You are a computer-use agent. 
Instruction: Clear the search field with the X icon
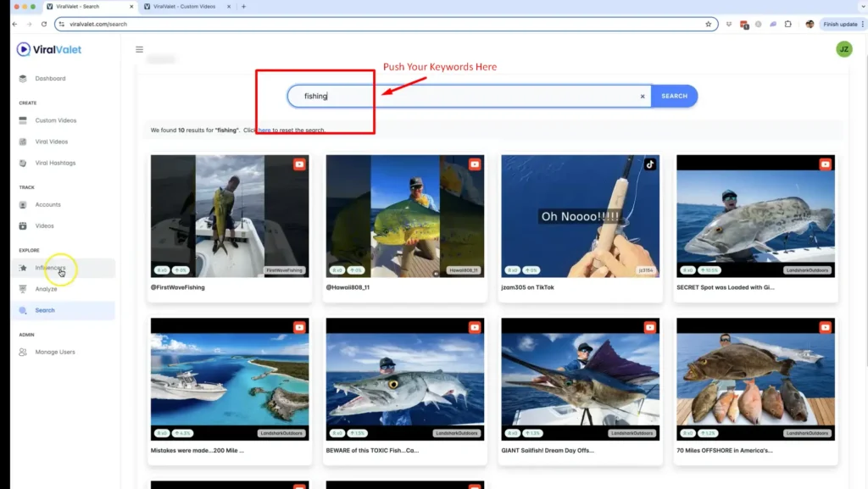click(643, 97)
